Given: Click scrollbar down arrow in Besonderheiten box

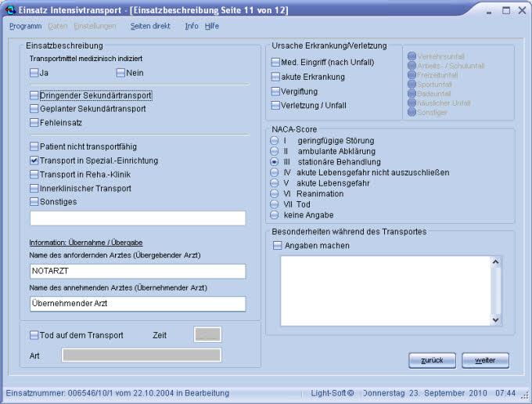Looking at the screenshot, I should (495, 319).
